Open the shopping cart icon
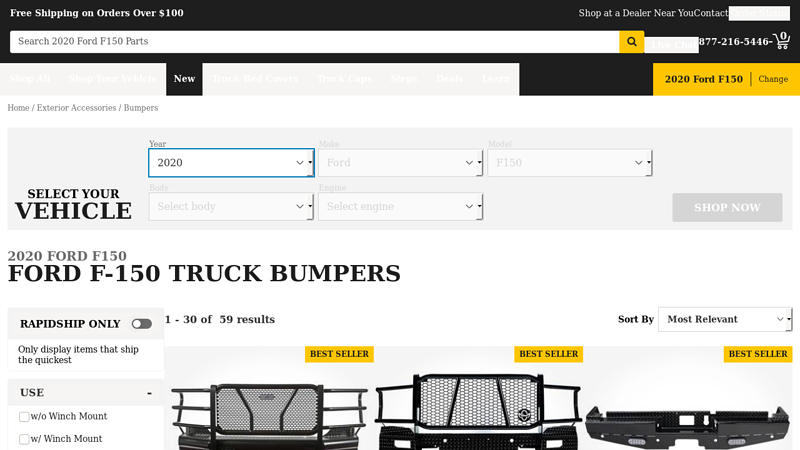 [x=782, y=41]
